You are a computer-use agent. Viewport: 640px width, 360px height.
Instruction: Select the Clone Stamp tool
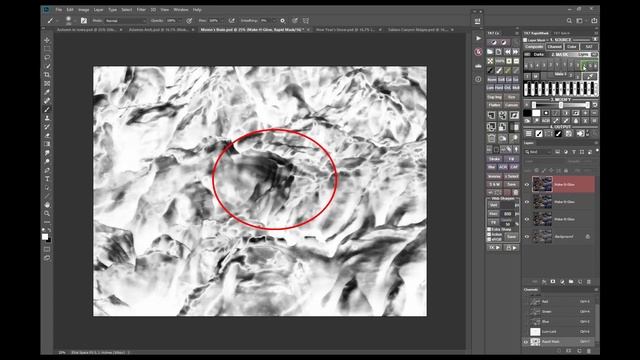click(47, 118)
